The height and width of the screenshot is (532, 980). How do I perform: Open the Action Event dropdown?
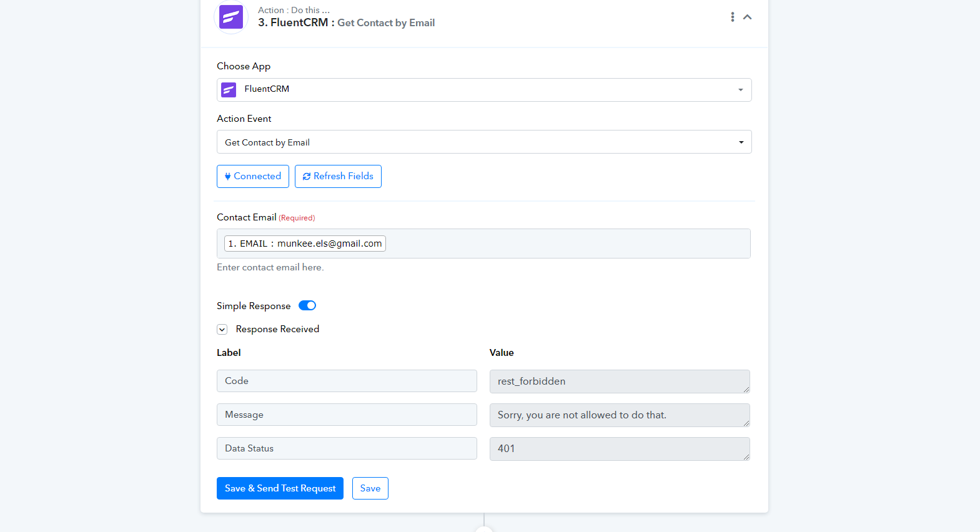click(484, 142)
